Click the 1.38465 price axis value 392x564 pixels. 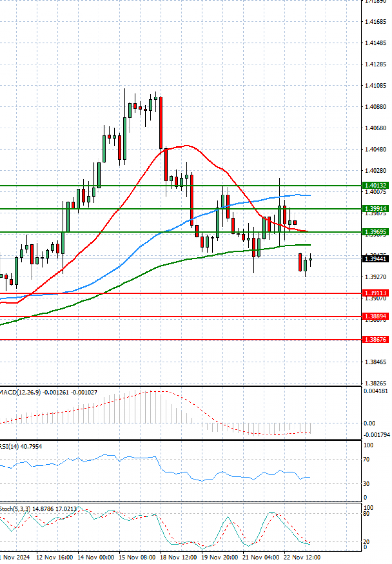coord(375,362)
